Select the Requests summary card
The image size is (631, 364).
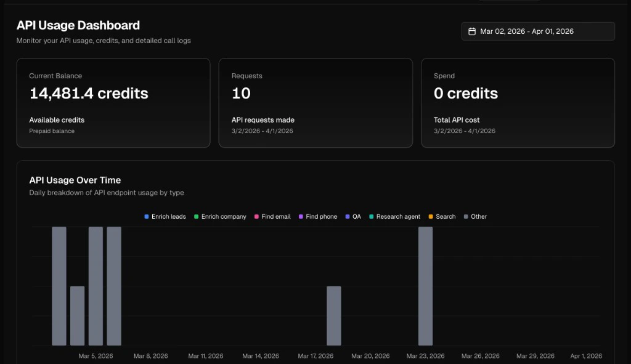pyautogui.click(x=315, y=102)
